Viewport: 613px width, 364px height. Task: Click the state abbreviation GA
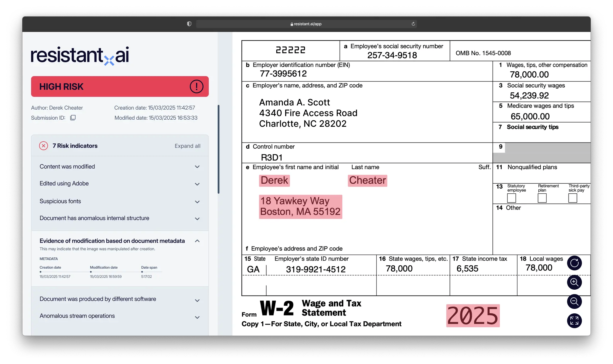point(253,269)
